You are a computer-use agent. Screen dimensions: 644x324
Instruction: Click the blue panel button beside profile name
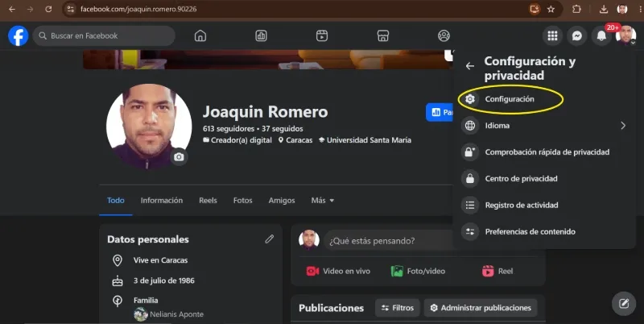pos(439,112)
